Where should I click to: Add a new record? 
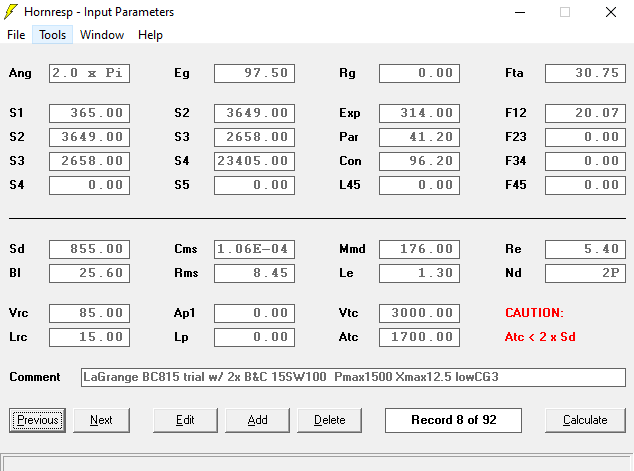point(258,420)
